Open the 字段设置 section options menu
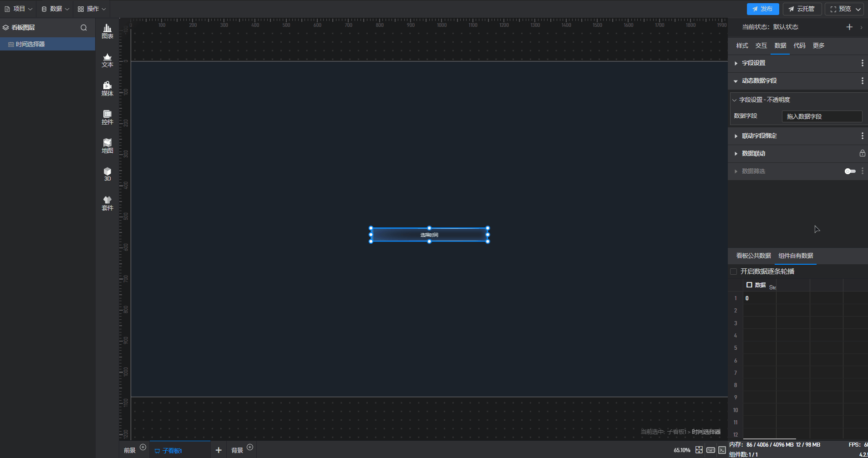The height and width of the screenshot is (458, 868). [862, 63]
